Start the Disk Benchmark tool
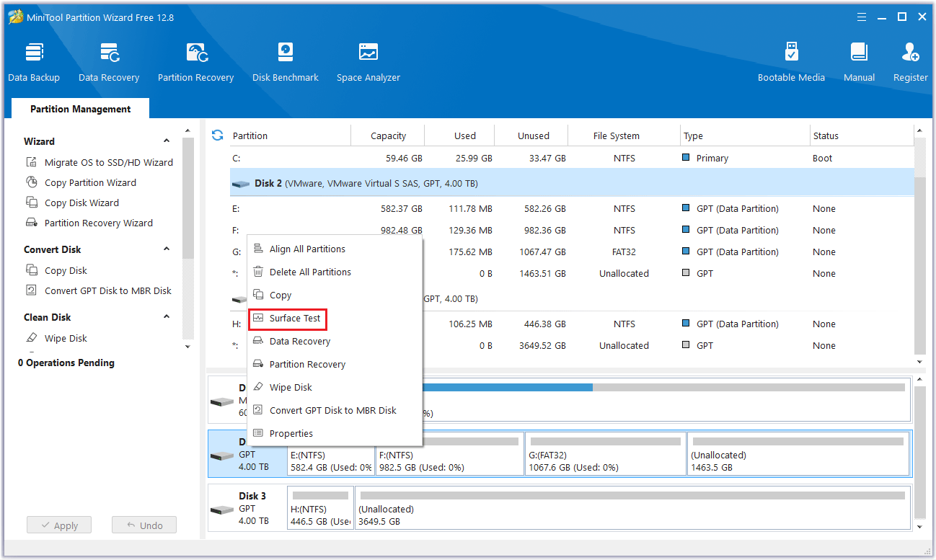Image resolution: width=936 pixels, height=560 pixels. tap(286, 63)
